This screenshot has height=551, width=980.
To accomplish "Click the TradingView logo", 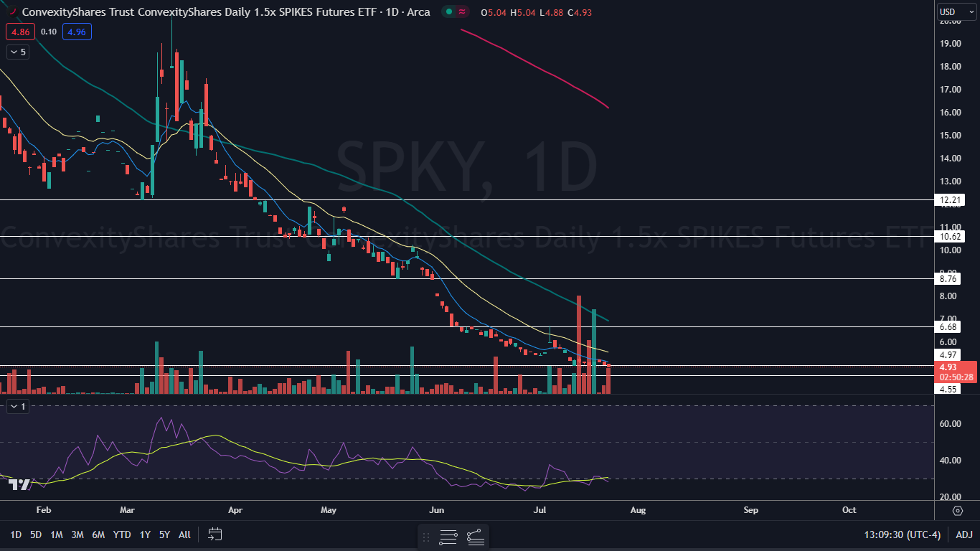I will pos(19,484).
